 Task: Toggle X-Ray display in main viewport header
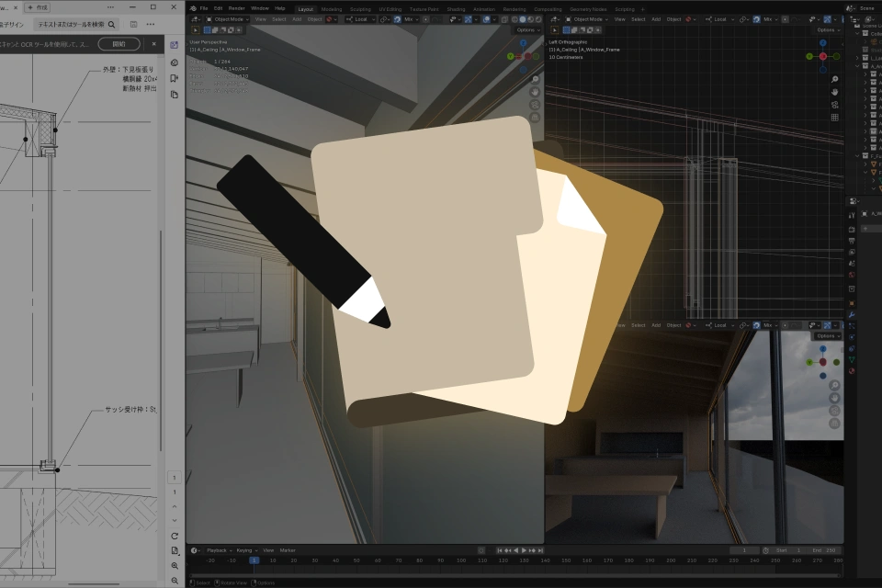(x=504, y=19)
